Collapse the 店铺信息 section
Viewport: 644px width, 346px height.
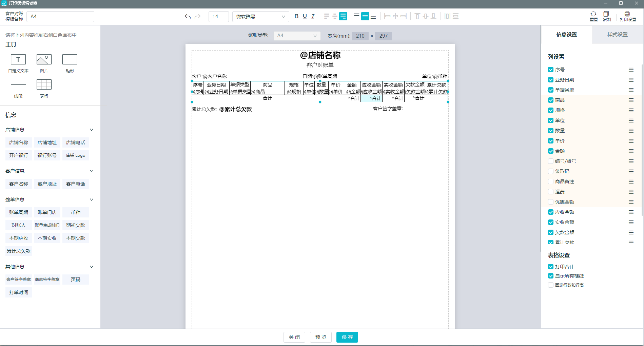click(x=91, y=130)
